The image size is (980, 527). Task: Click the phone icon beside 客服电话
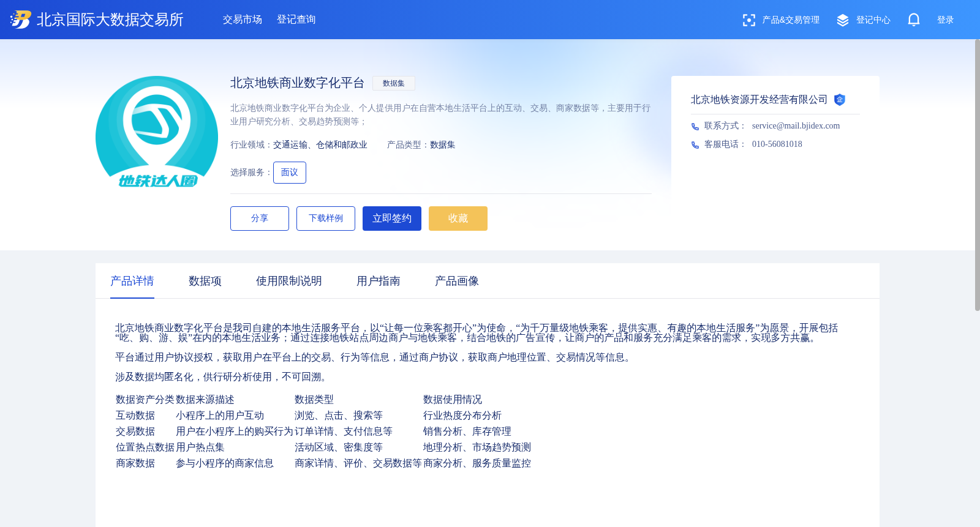pyautogui.click(x=695, y=145)
